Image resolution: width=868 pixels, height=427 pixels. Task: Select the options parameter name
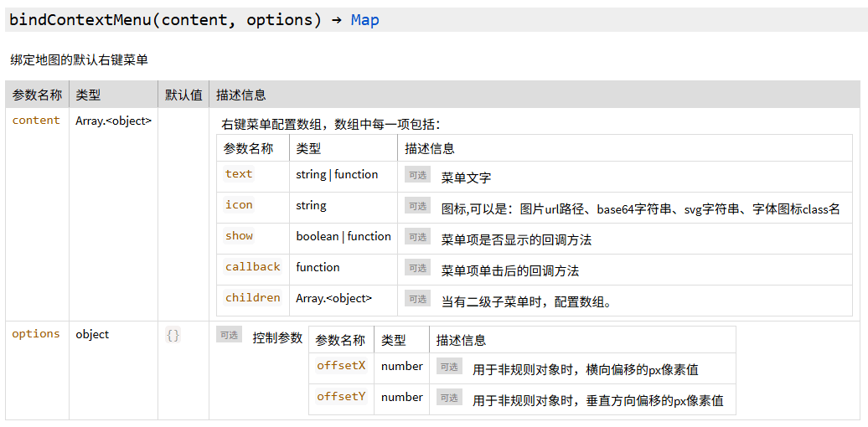pos(36,334)
